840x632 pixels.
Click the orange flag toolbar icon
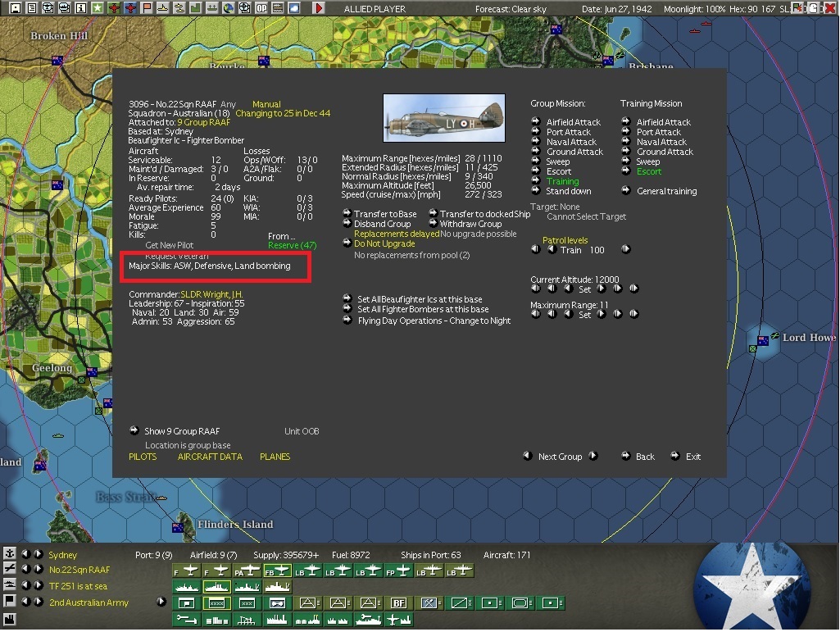tap(146, 8)
